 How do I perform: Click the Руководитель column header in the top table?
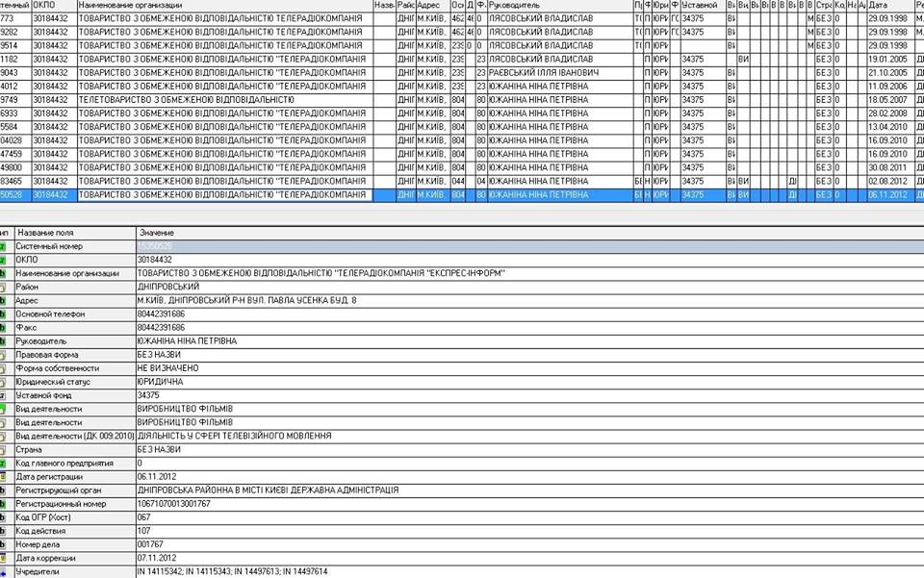(x=560, y=5)
